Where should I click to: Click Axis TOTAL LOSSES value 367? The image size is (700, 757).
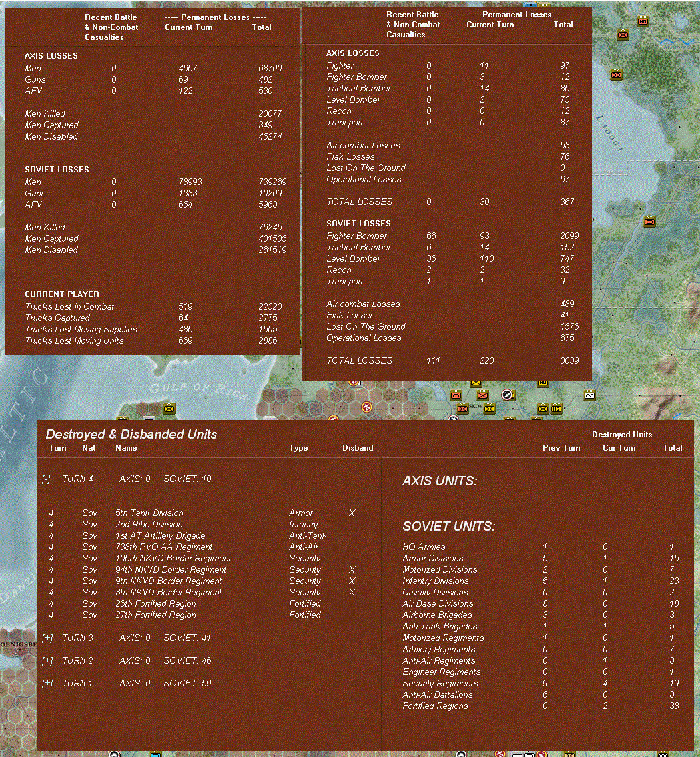pyautogui.click(x=567, y=202)
